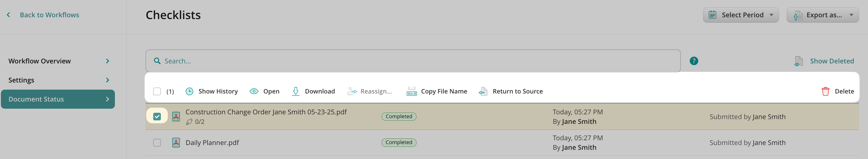Click the Open eye icon

(254, 91)
